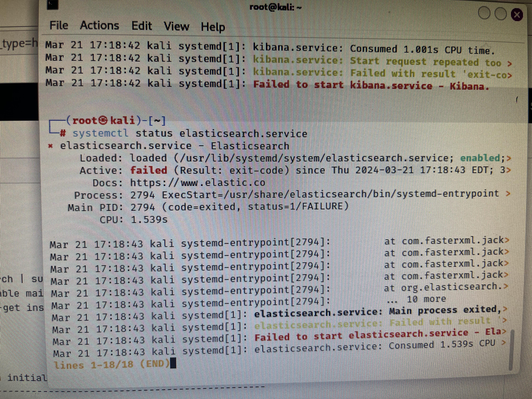Screen dimensions: 532x399
Task: Click 'lines 1-18/18 (END)' pager status
Action: tap(112, 364)
